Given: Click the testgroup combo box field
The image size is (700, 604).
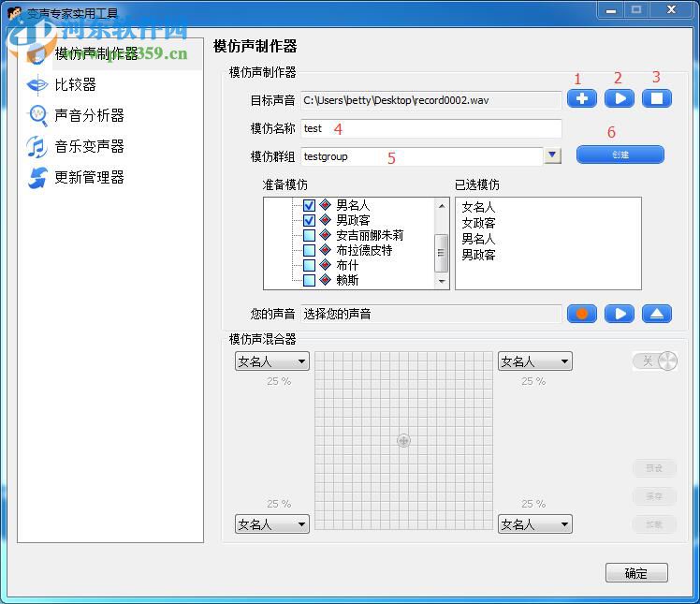Looking at the screenshot, I should [x=422, y=156].
